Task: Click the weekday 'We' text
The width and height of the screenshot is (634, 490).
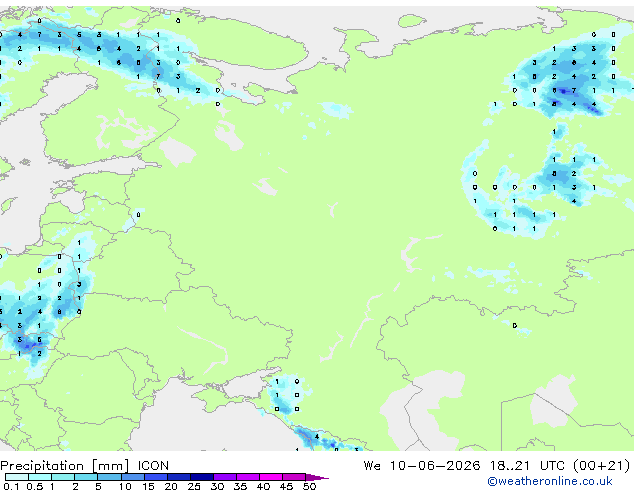Action: pos(372,466)
